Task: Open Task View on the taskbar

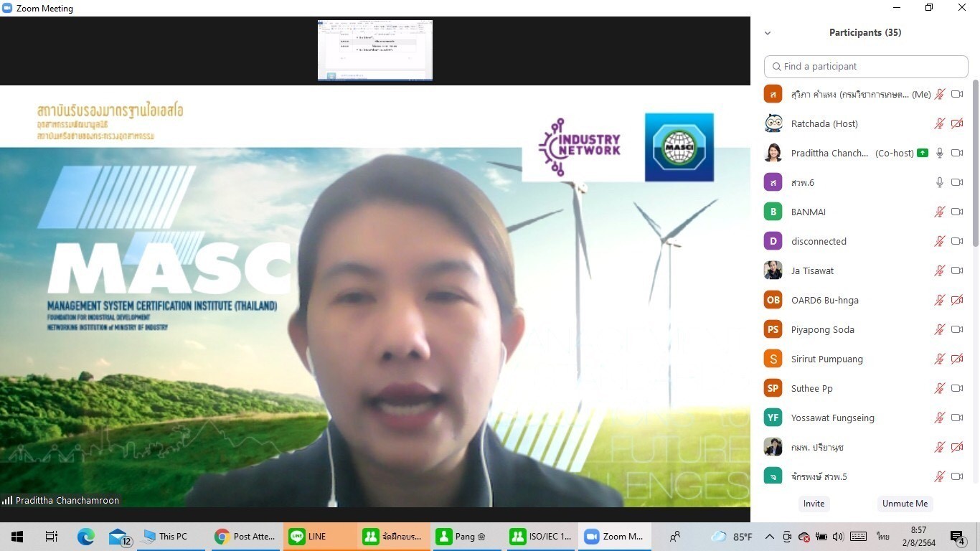Action: (51, 537)
